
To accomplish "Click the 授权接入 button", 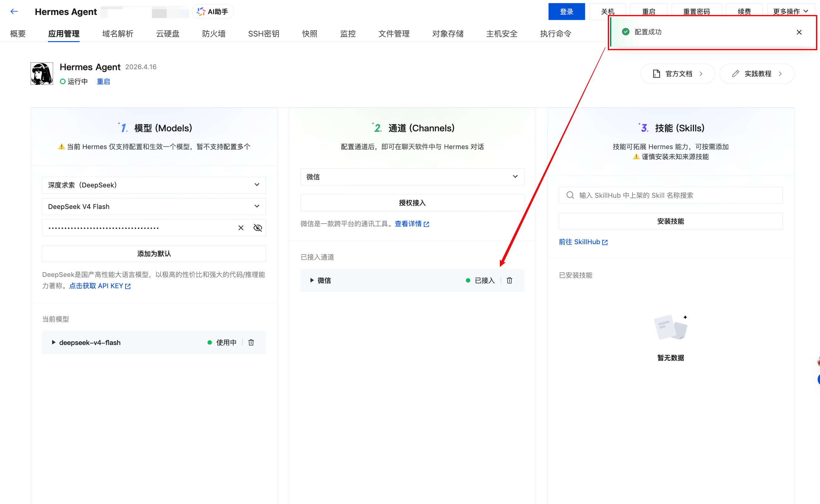I will click(x=412, y=203).
